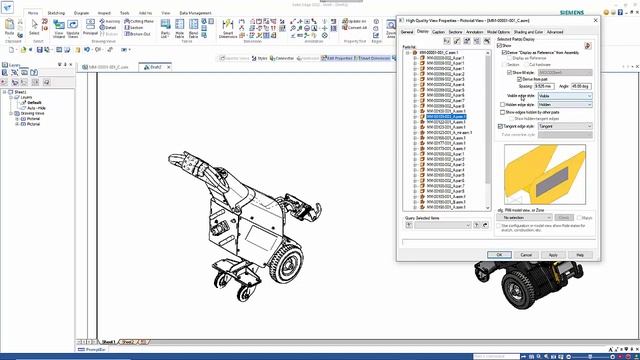Open the Sections tab
640x360 pixels.
[455, 32]
